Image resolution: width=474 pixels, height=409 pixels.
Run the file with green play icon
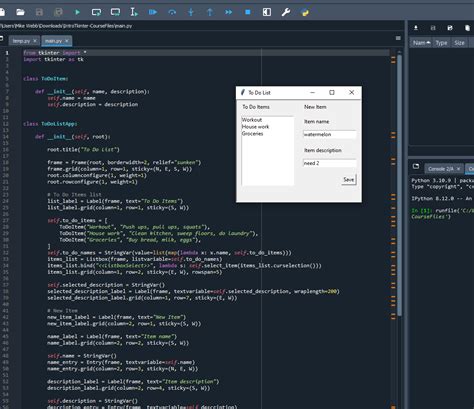pyautogui.click(x=77, y=12)
